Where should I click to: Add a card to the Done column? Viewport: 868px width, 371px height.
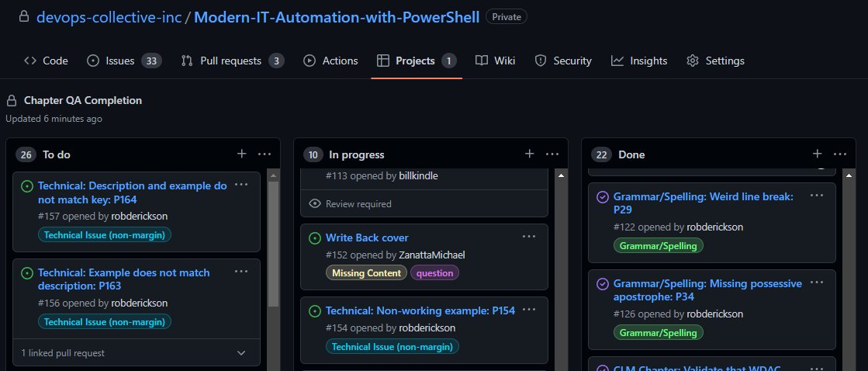coord(817,154)
